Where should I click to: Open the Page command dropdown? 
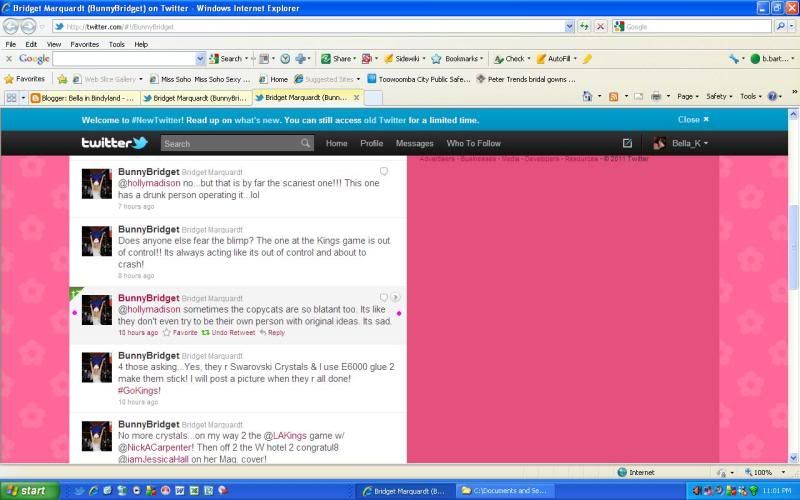pos(688,96)
